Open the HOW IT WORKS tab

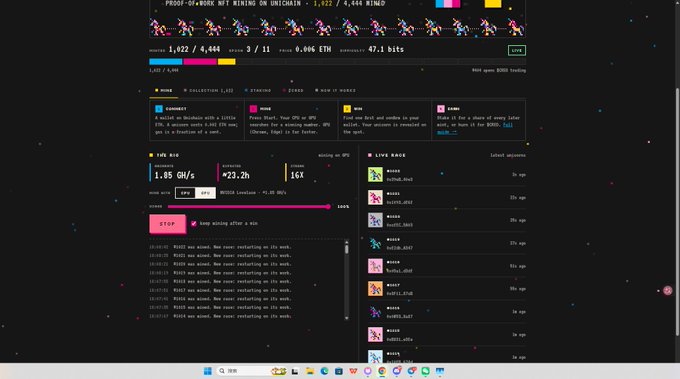[x=335, y=91]
